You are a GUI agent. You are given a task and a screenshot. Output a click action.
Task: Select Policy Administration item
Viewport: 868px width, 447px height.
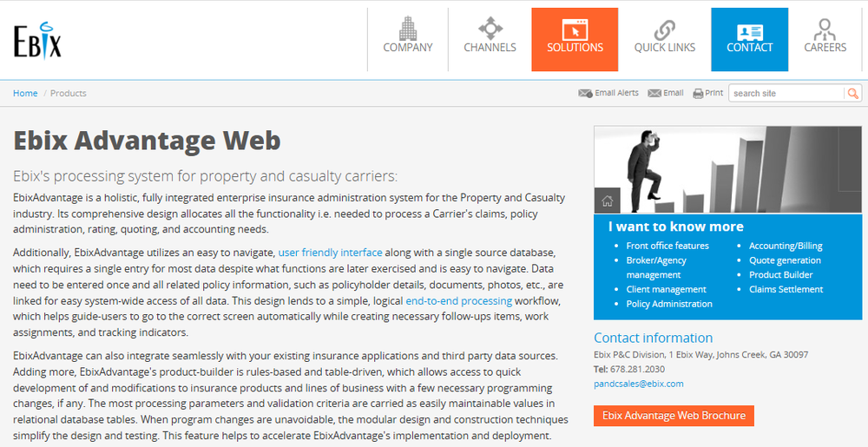point(669,304)
